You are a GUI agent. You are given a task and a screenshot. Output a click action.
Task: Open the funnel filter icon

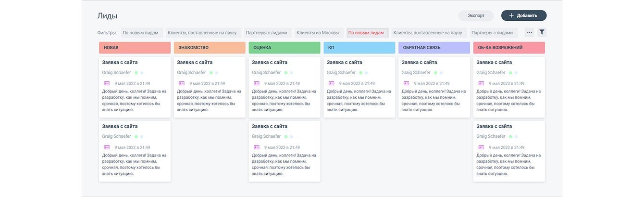click(542, 32)
